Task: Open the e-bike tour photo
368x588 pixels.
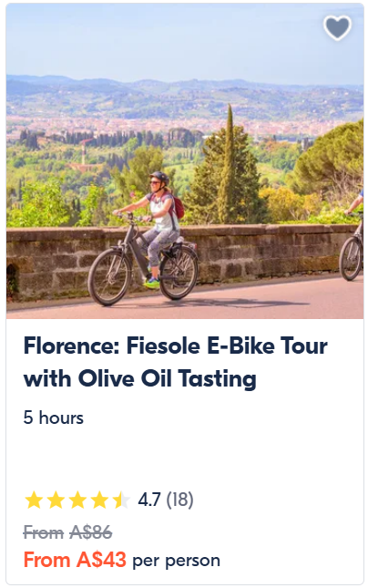Action: pyautogui.click(x=185, y=161)
